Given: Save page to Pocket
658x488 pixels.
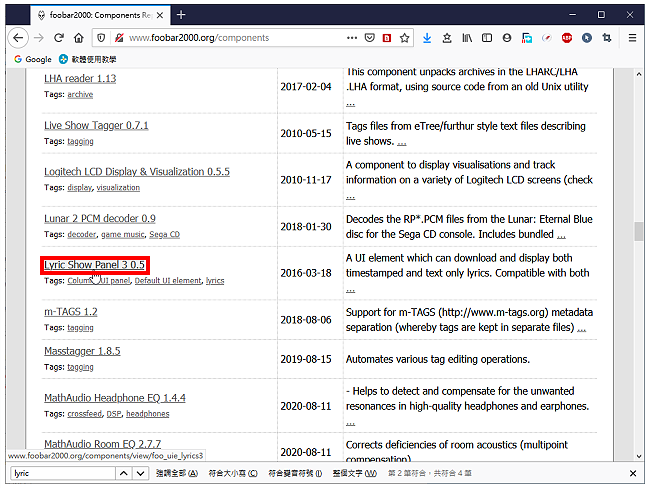Looking at the screenshot, I should pos(369,38).
